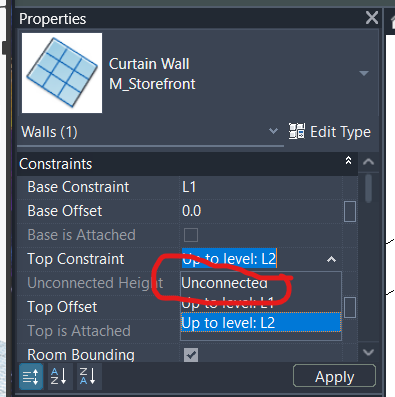This screenshot has width=395, height=397.
Task: Select Up to level: L2 option
Action: 261,322
